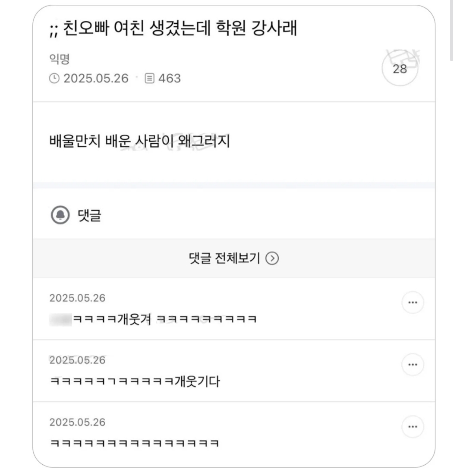Tap the like circle showing 28
The height and width of the screenshot is (476, 466).
coord(400,69)
